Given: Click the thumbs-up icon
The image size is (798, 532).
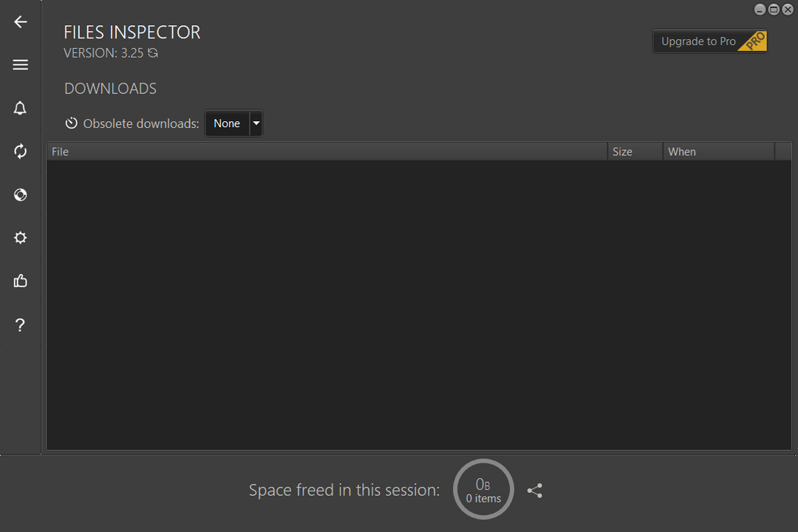Looking at the screenshot, I should point(21,281).
